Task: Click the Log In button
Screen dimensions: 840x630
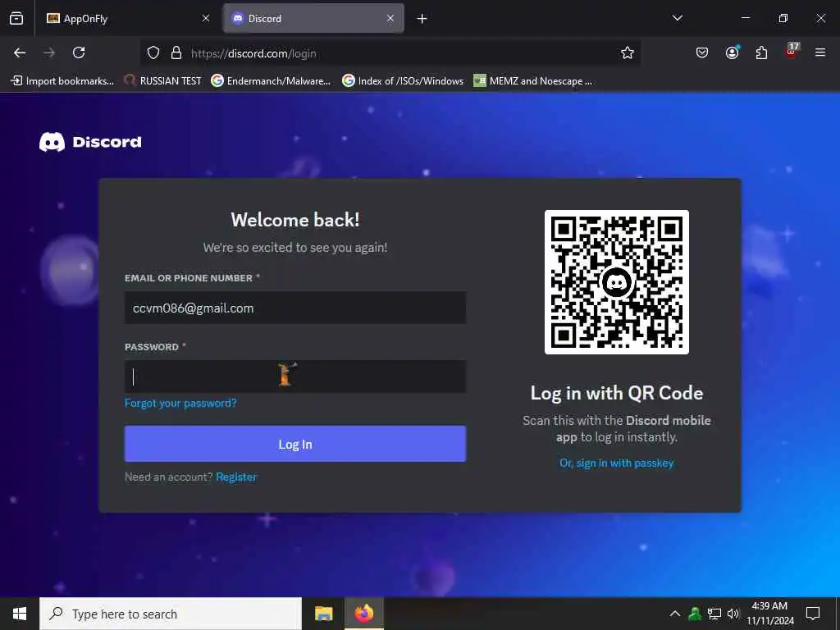Action: click(295, 444)
